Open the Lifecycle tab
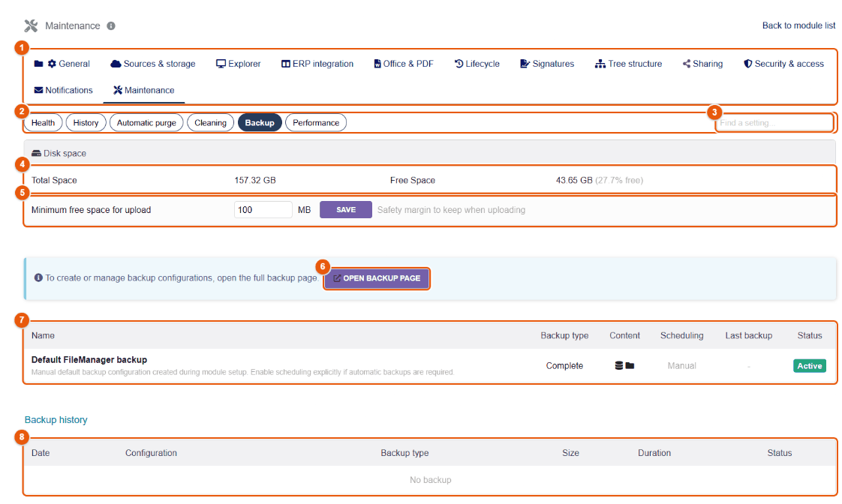This screenshot has height=504, width=842. coord(477,64)
